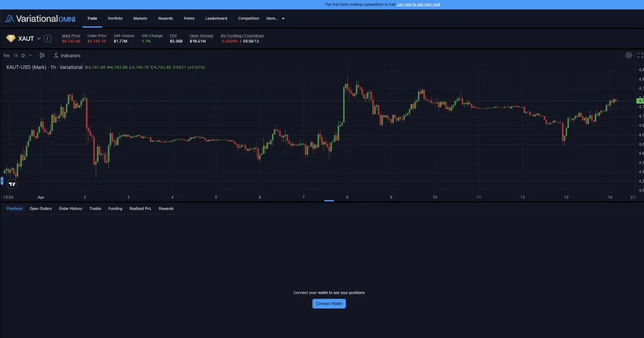Viewport: 644px width, 338px height.
Task: Switch to the Funding tab
Action: (x=115, y=209)
